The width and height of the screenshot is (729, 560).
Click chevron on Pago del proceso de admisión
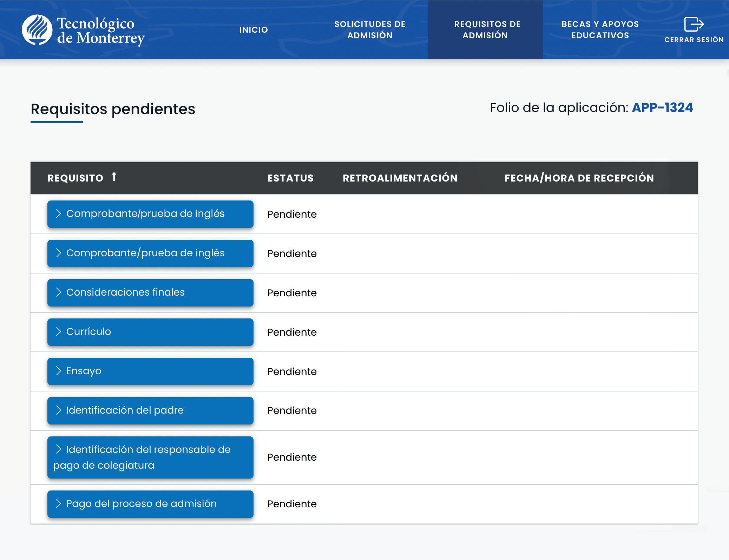(59, 503)
